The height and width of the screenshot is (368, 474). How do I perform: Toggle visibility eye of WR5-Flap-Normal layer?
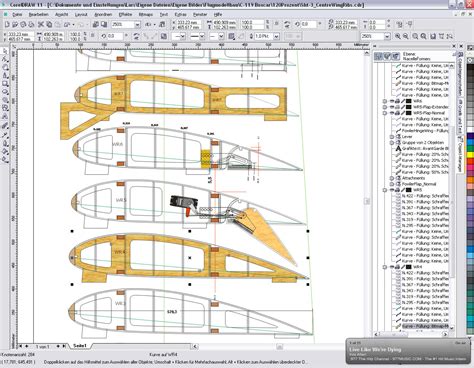tap(391, 113)
